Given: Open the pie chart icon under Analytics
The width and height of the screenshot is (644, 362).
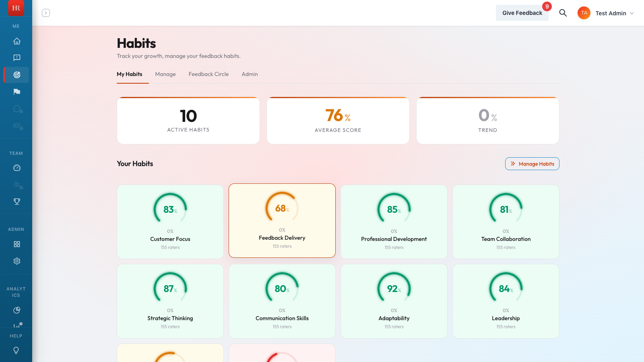Looking at the screenshot, I should (x=16, y=310).
